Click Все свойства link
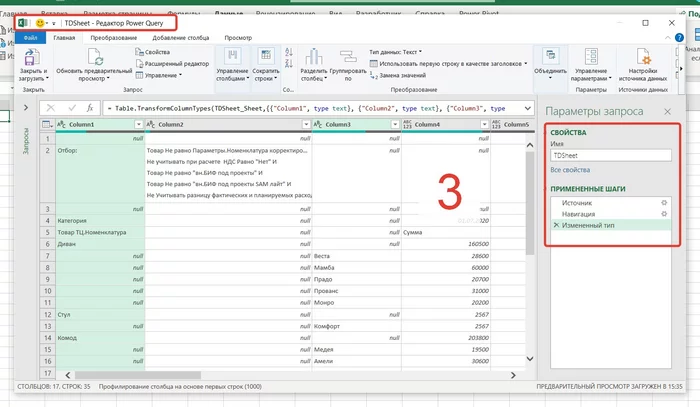700x407 pixels. [570, 170]
